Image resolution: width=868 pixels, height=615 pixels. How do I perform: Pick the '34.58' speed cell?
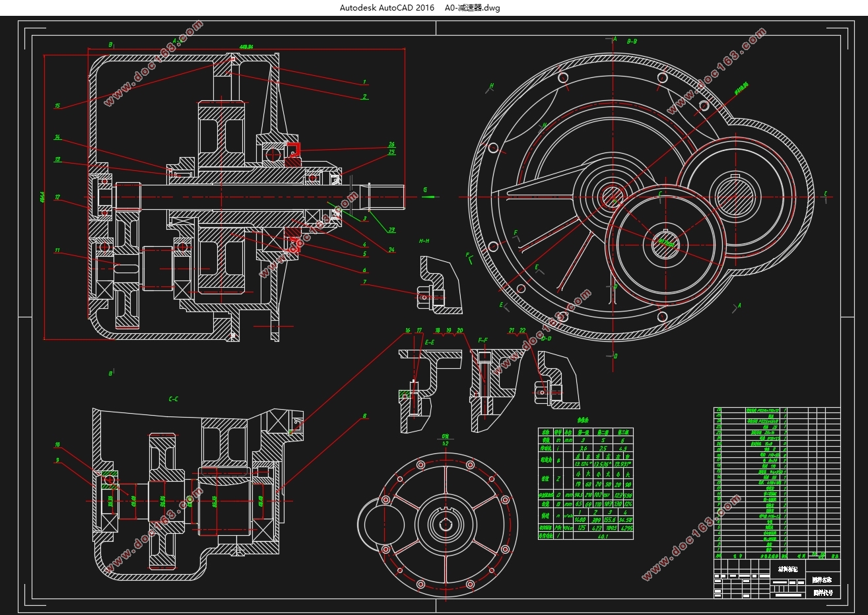point(625,520)
